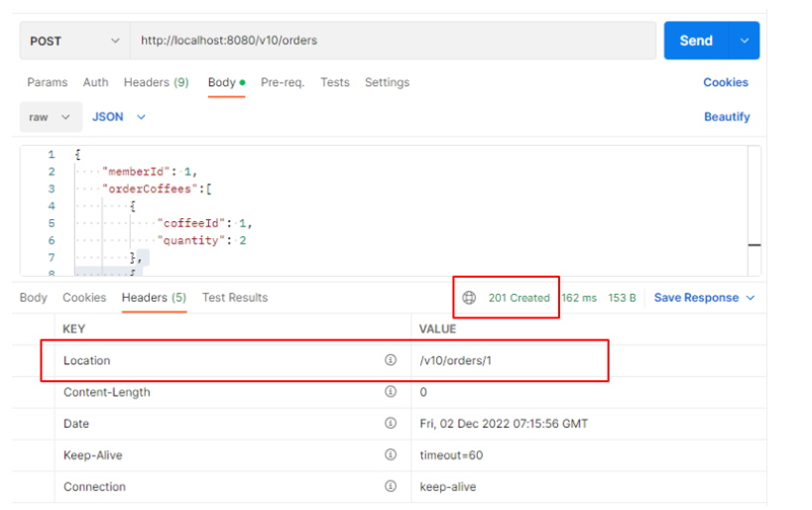Click the 201 Created status text
Viewport: 812px width, 510px height.
pyautogui.click(x=519, y=298)
